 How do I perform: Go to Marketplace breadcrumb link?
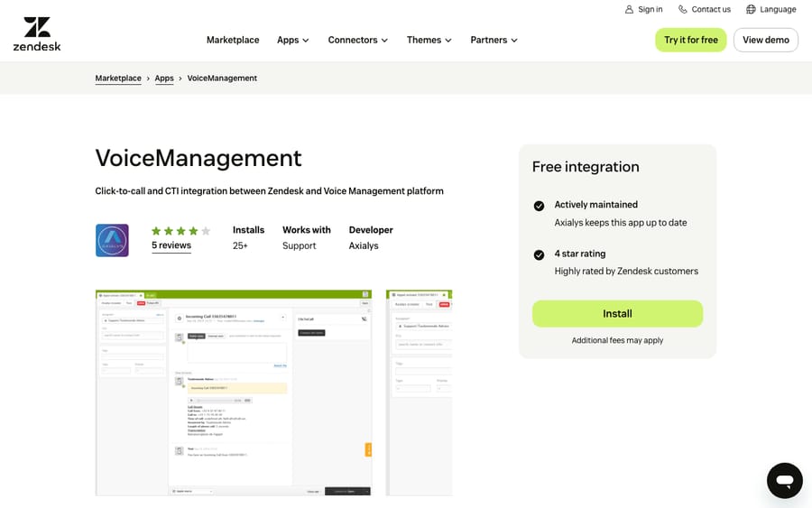tap(118, 79)
